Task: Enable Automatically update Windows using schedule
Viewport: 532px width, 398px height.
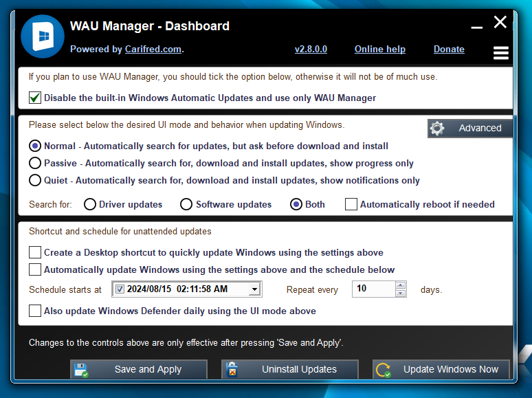Action: [x=35, y=269]
